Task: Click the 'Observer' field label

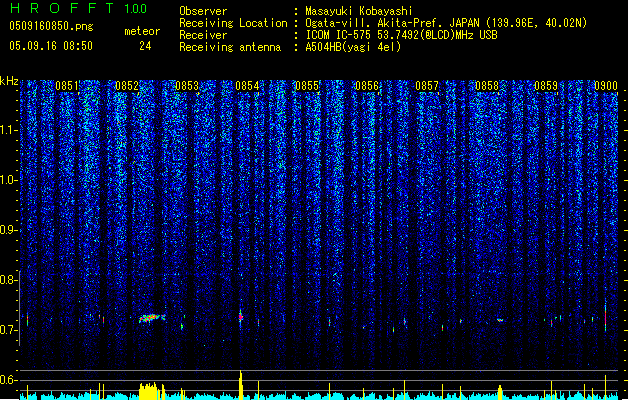Action: pos(203,11)
